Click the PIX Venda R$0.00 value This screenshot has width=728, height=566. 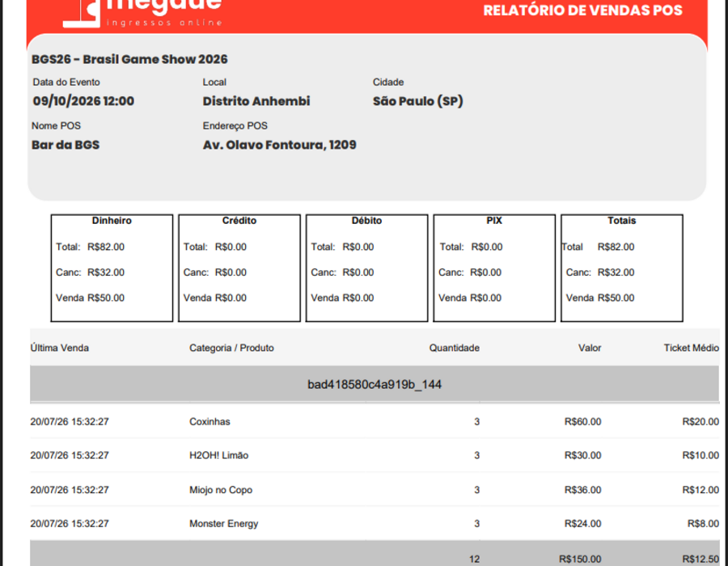(485, 298)
